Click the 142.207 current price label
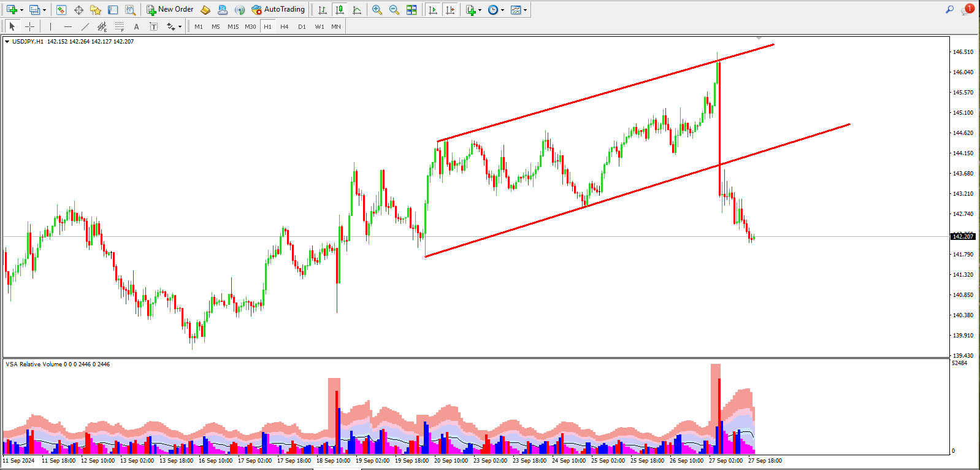 tap(963, 236)
